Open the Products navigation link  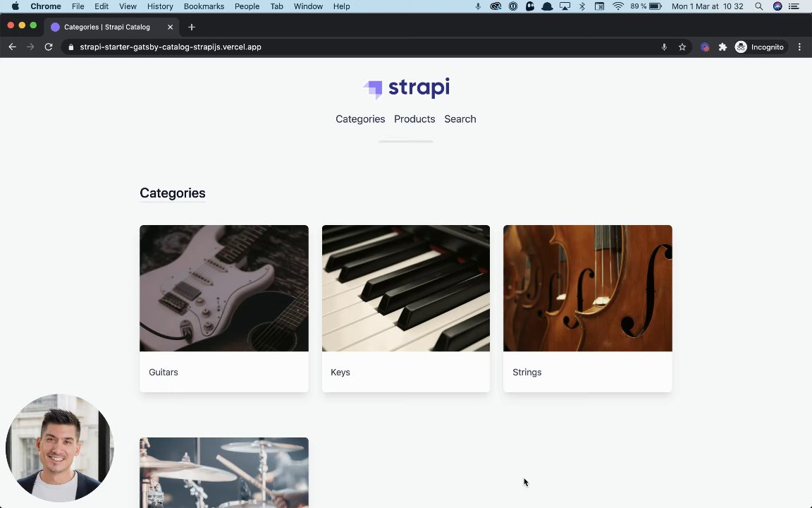pos(414,119)
